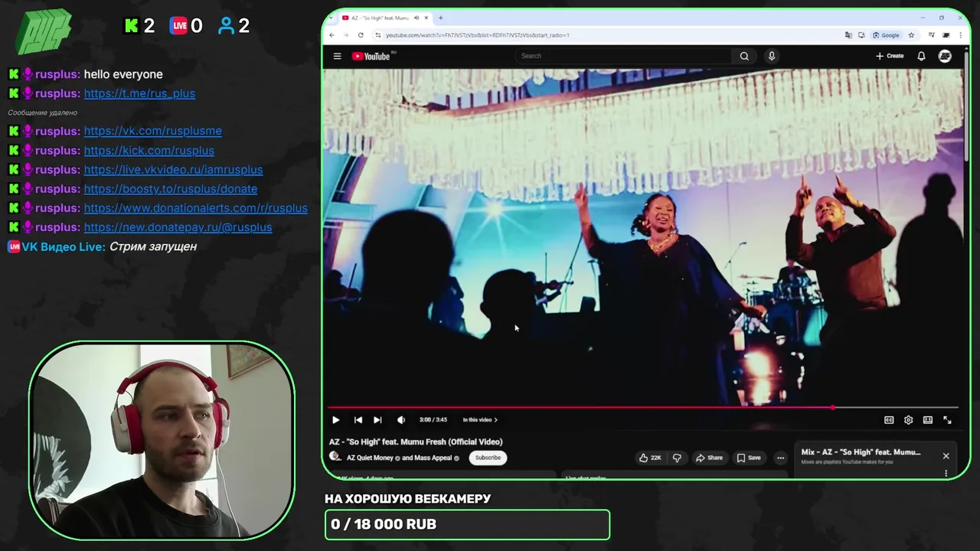Image resolution: width=980 pixels, height=551 pixels.
Task: Click the streamer webcam feed
Action: [x=162, y=440]
